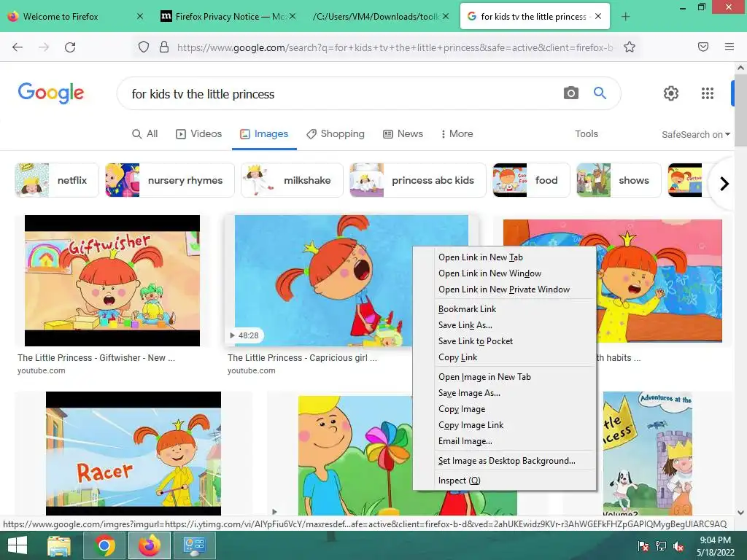Click the netflix suggestion chip

[x=57, y=180]
